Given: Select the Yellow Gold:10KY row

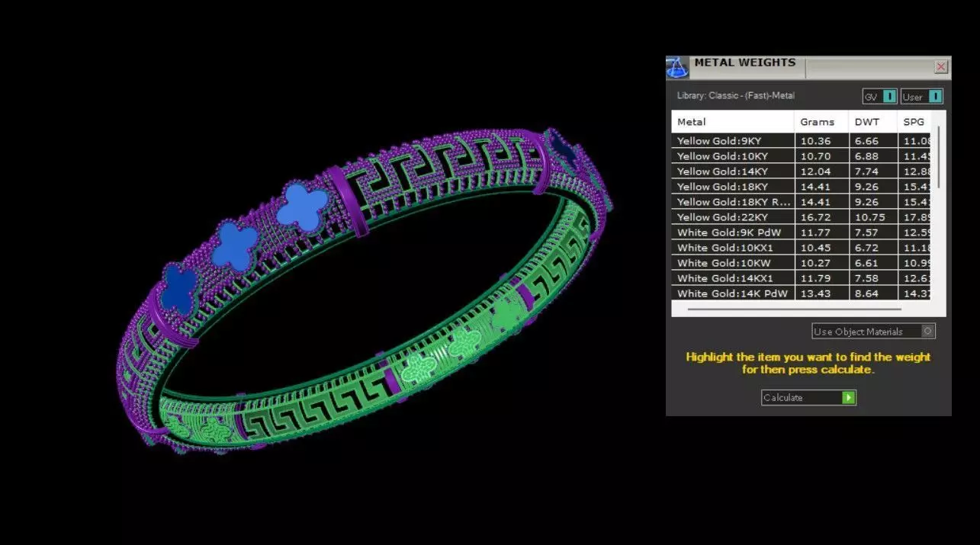Looking at the screenshot, I should pos(801,156).
